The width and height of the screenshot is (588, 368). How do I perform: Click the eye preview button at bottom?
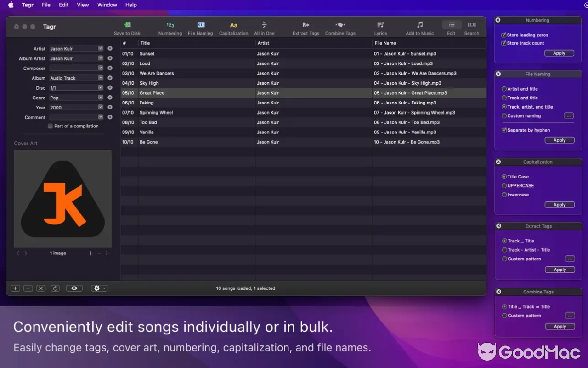74,288
